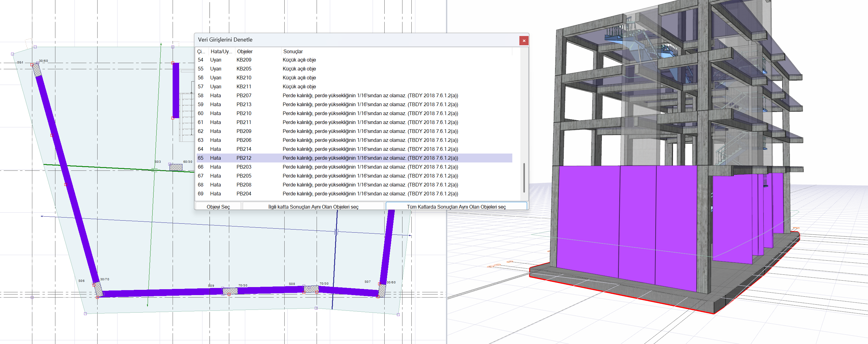Close the Veri Girişlerini Denetle dialog
This screenshot has height=344, width=868.
(524, 41)
